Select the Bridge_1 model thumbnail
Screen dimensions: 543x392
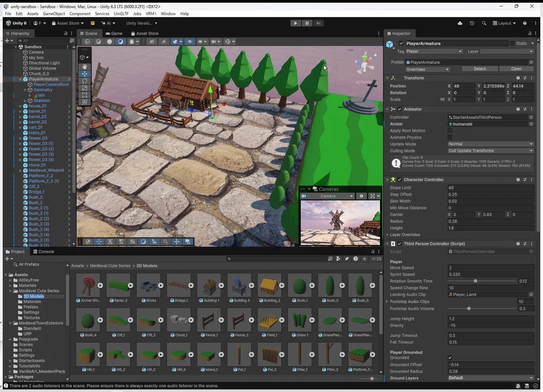coord(179,286)
